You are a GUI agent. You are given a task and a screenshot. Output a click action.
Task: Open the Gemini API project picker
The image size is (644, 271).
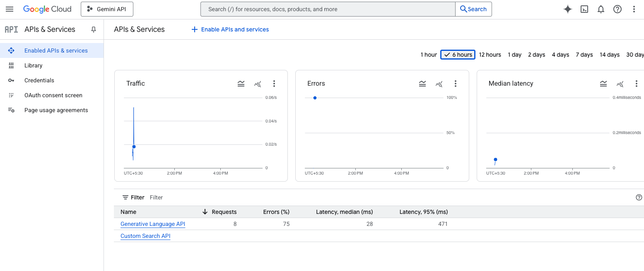click(x=107, y=9)
